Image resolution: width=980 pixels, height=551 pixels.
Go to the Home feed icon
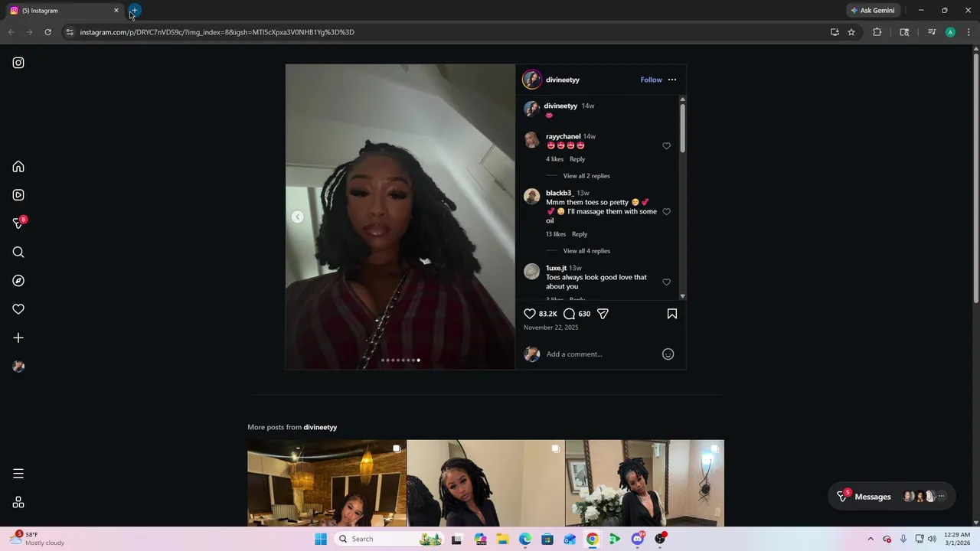[x=18, y=167]
